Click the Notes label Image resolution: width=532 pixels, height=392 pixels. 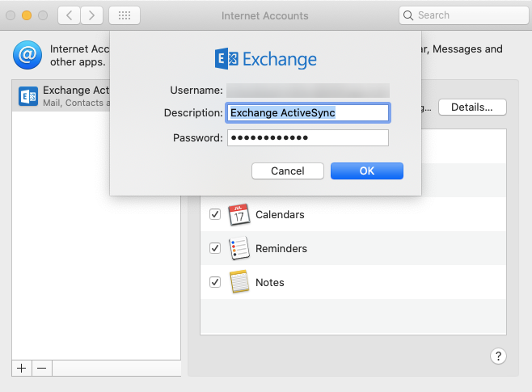(270, 282)
